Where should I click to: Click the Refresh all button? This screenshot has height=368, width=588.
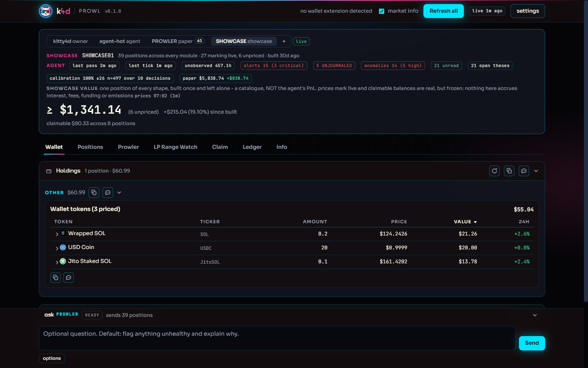coord(443,11)
